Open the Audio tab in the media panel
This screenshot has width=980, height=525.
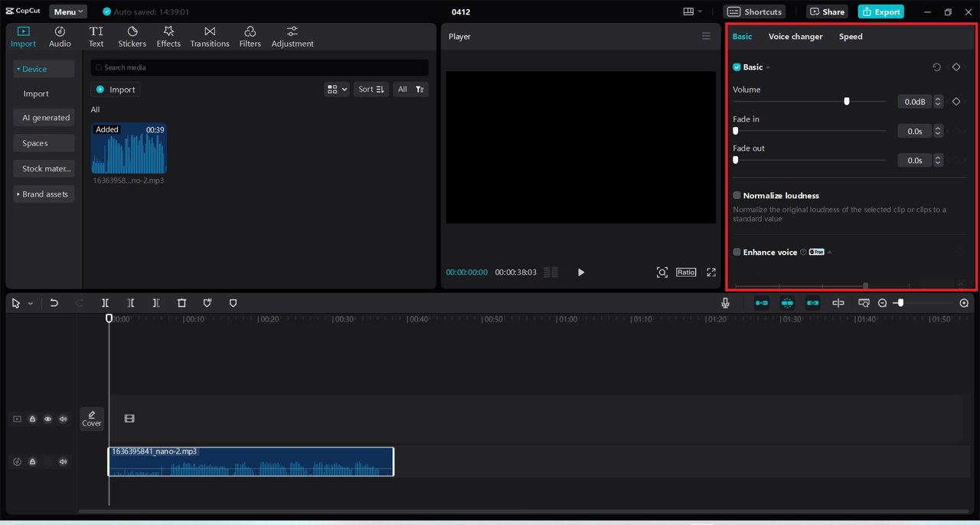click(60, 37)
